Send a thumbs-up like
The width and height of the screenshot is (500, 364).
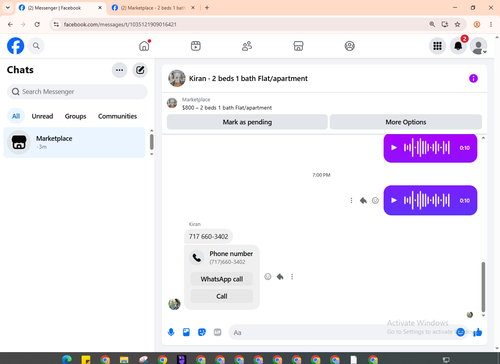pos(478,332)
